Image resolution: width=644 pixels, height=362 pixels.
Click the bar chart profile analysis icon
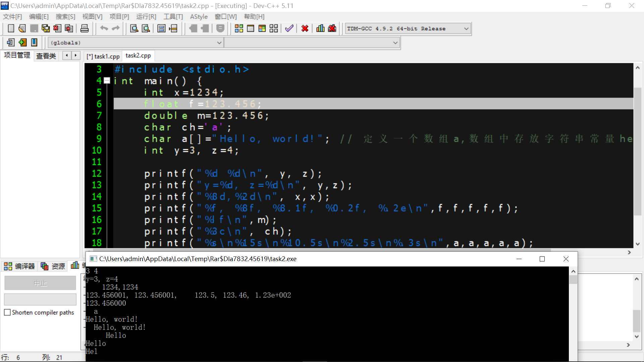click(320, 28)
